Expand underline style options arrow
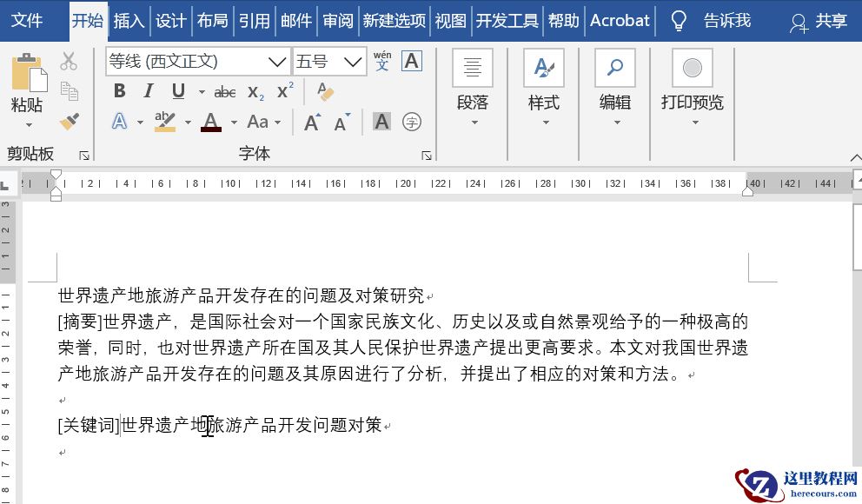This screenshot has height=504, width=862. coord(202,92)
